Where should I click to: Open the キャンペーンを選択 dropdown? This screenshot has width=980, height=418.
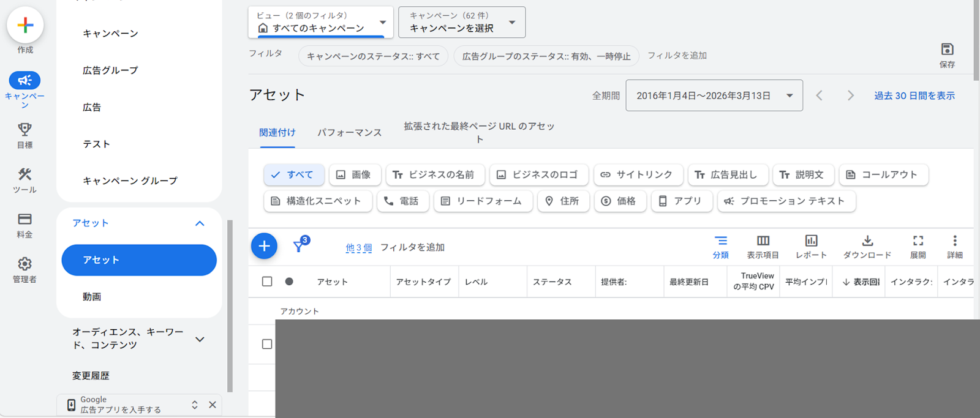462,22
